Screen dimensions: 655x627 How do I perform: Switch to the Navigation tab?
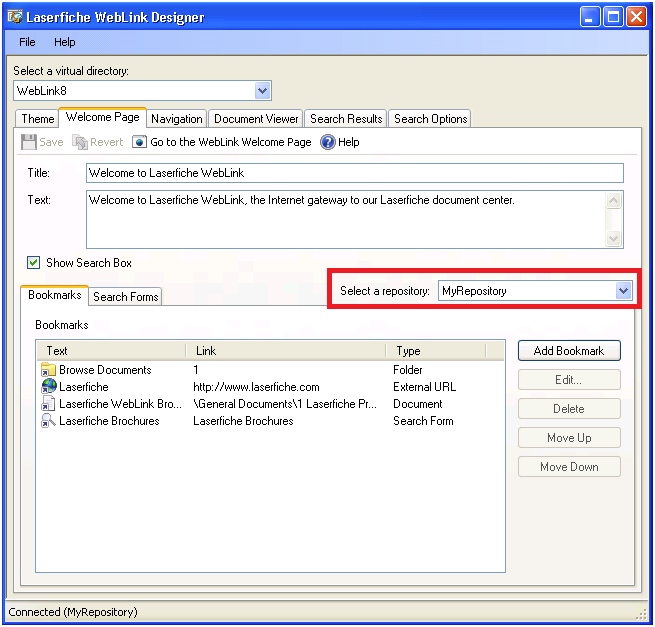(x=177, y=119)
